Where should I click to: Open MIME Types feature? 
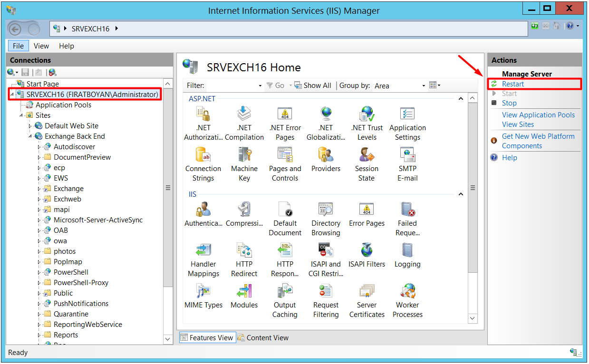tap(203, 296)
